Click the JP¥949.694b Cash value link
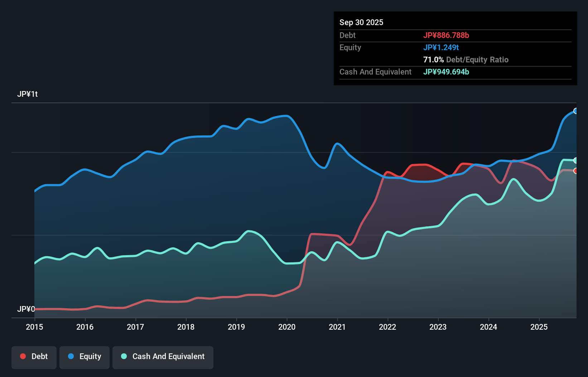 pyautogui.click(x=446, y=72)
